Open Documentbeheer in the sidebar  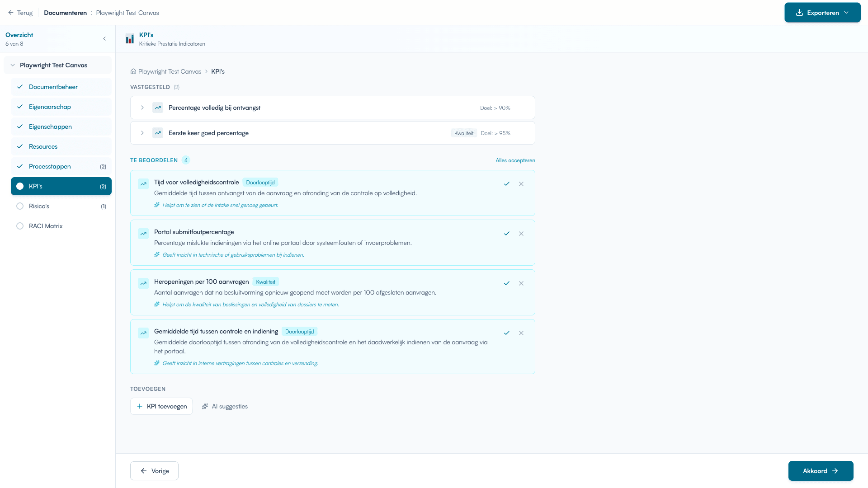(53, 87)
